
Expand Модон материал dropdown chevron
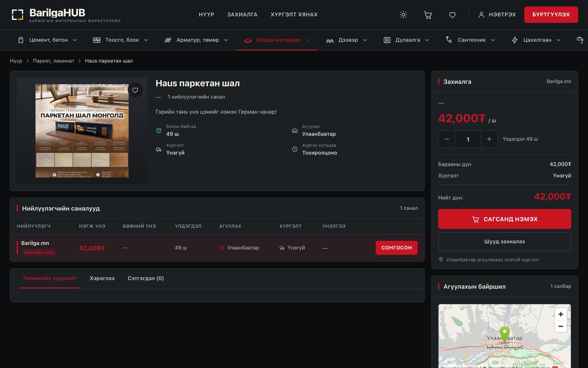[x=308, y=40]
